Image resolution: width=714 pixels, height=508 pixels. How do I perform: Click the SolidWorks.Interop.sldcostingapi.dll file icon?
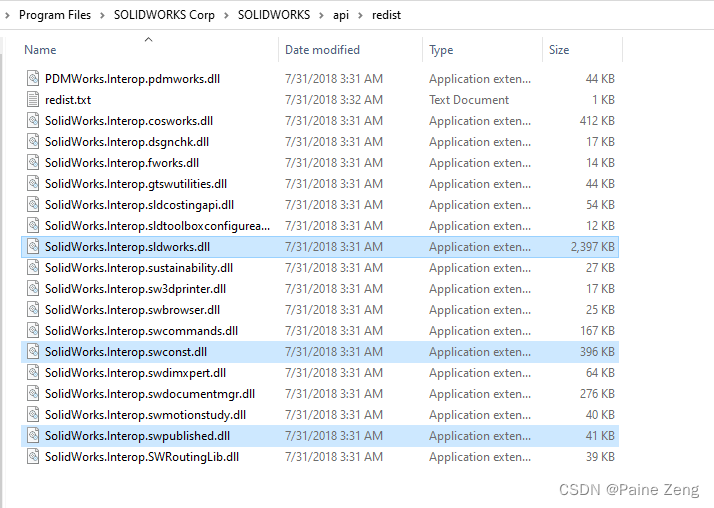coord(33,204)
